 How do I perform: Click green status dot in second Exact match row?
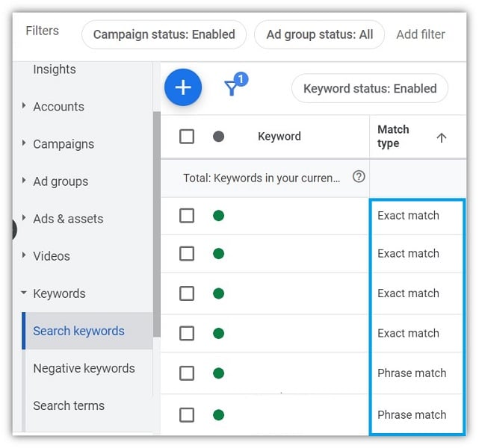(218, 254)
